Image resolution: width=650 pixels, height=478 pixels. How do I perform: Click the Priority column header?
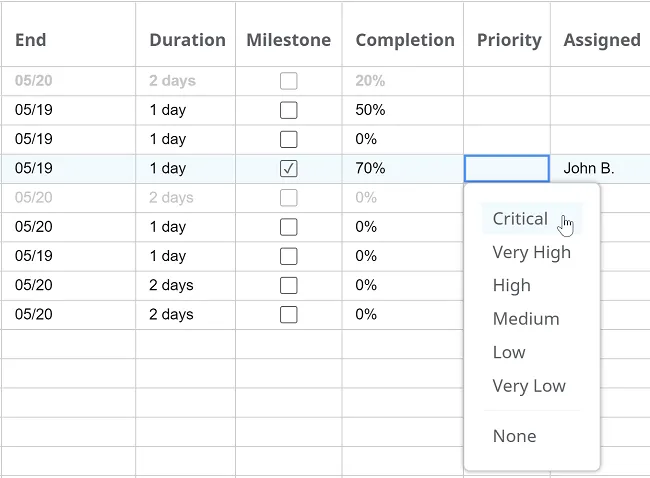click(x=509, y=40)
